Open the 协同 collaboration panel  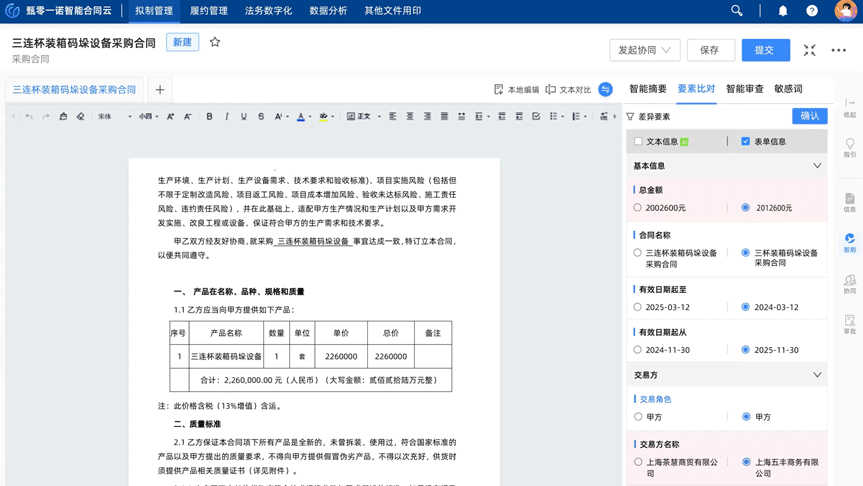850,284
